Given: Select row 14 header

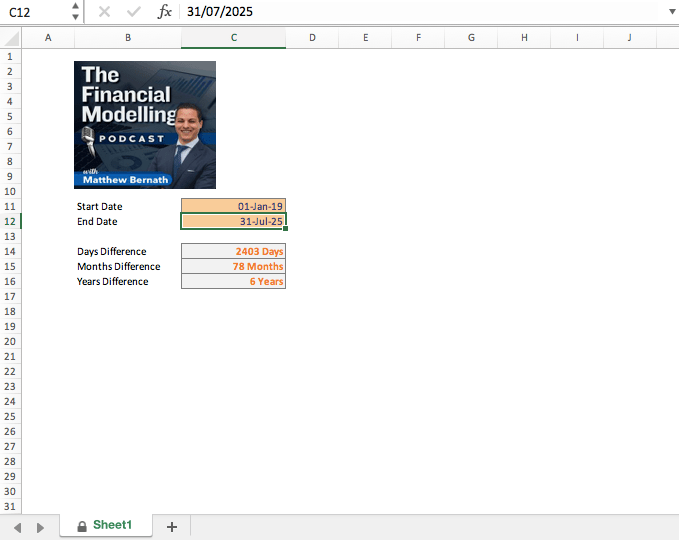Looking at the screenshot, I should (x=10, y=252).
